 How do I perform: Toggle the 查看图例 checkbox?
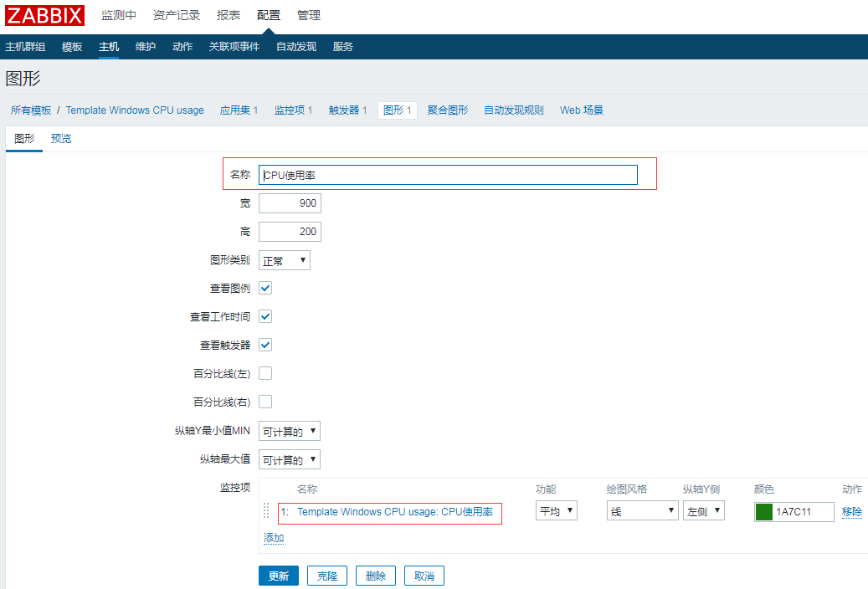click(265, 288)
